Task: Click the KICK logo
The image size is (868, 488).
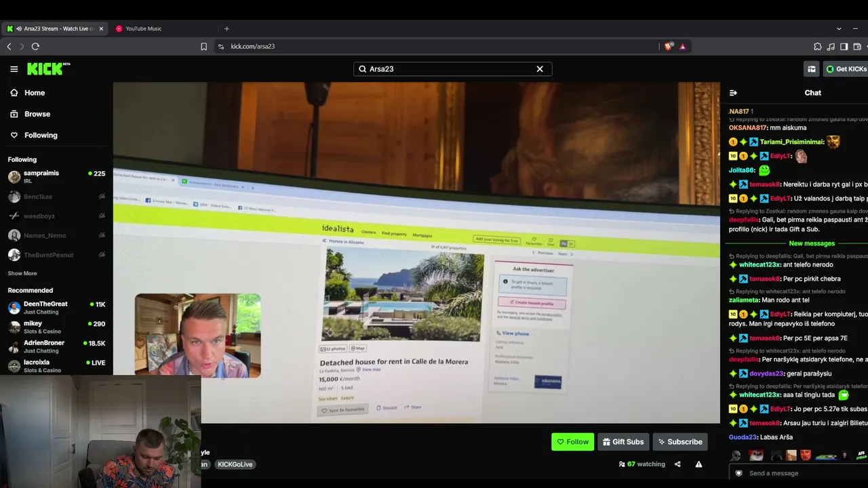Action: click(x=48, y=68)
